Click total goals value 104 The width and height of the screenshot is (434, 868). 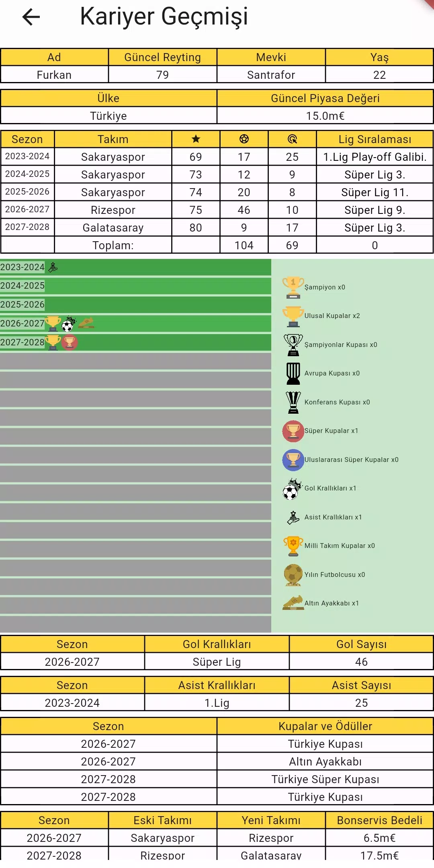coord(244,246)
